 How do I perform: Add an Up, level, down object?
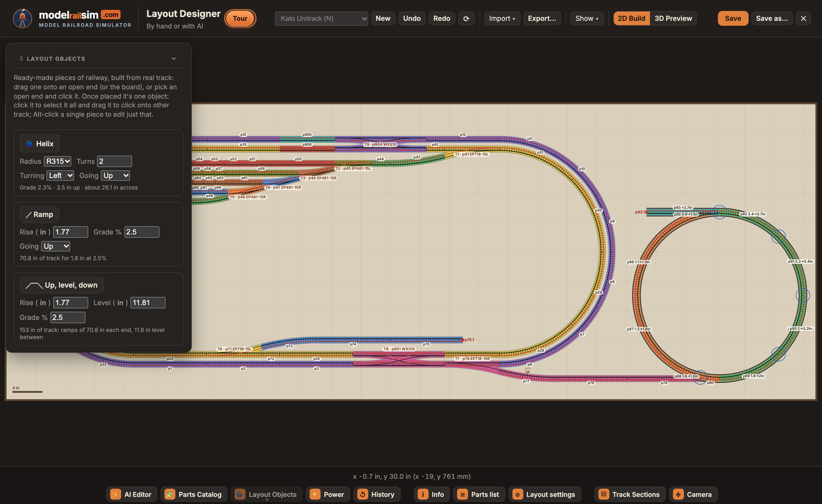tap(62, 285)
